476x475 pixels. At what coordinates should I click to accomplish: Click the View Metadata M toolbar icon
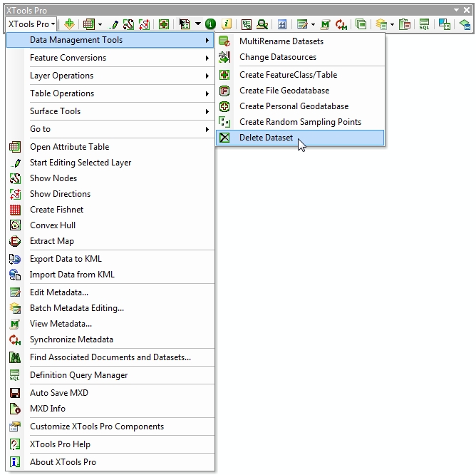point(325,24)
